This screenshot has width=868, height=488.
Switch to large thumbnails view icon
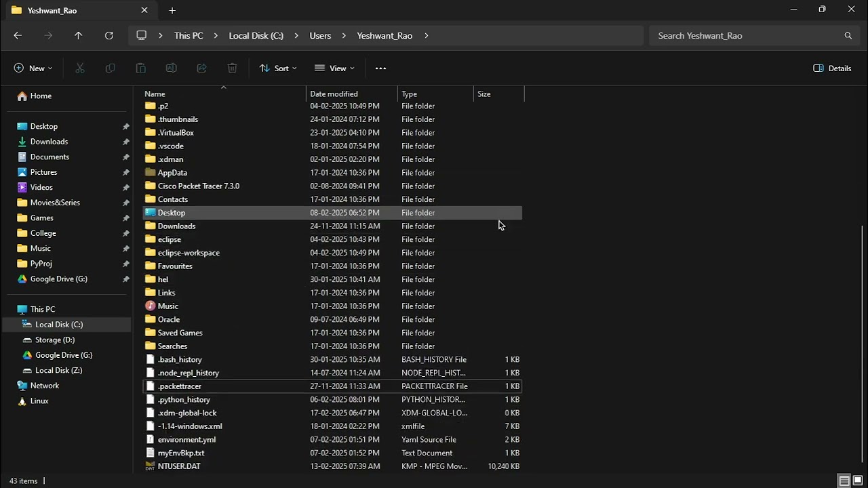[x=858, y=481]
